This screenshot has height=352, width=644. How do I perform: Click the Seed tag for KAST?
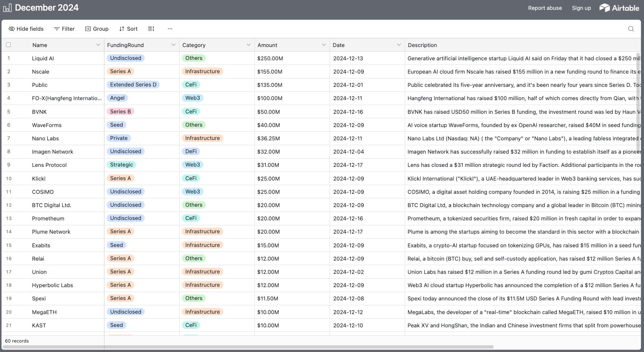117,325
